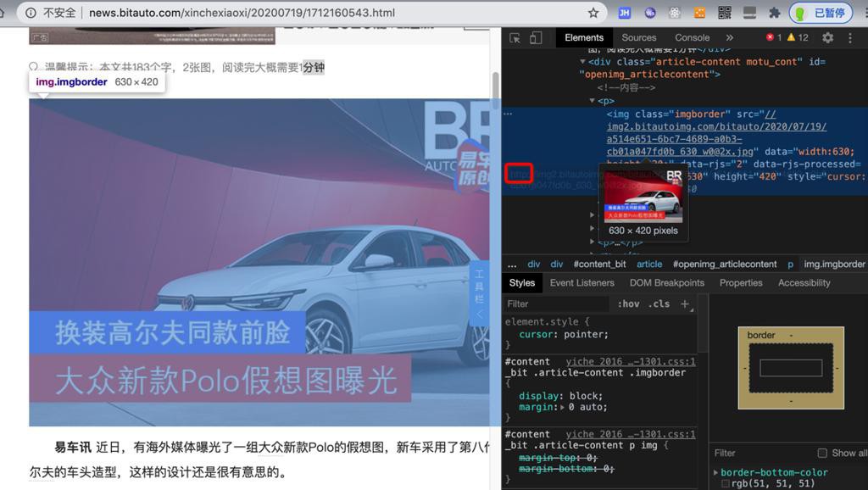Open the DOM Breakpoints tab
The image size is (868, 490).
[667, 283]
